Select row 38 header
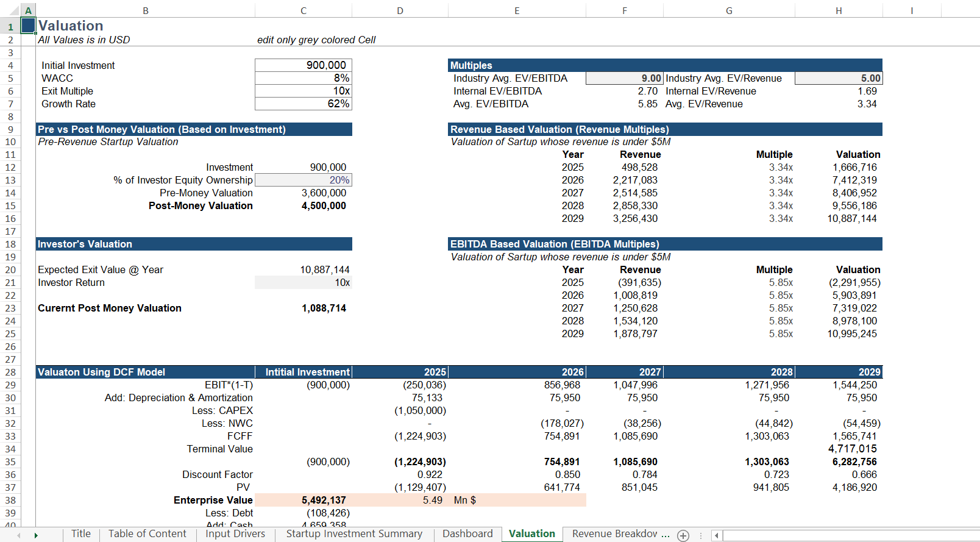The height and width of the screenshot is (542, 980). click(10, 500)
